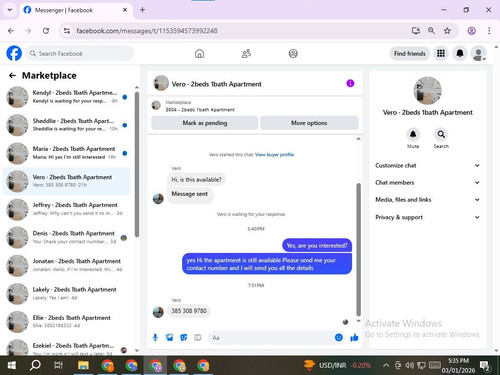Viewport: 500px width, 375px height.
Task: Expand Chat members section
Action: pos(428,183)
